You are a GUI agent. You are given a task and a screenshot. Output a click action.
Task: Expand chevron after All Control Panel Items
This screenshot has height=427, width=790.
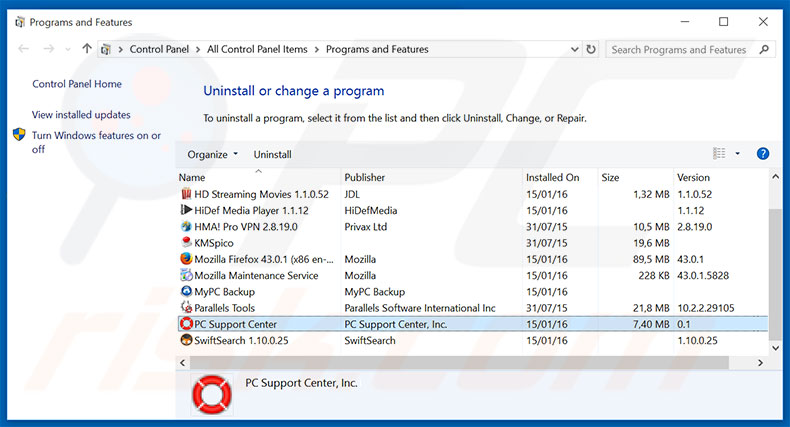coord(316,49)
